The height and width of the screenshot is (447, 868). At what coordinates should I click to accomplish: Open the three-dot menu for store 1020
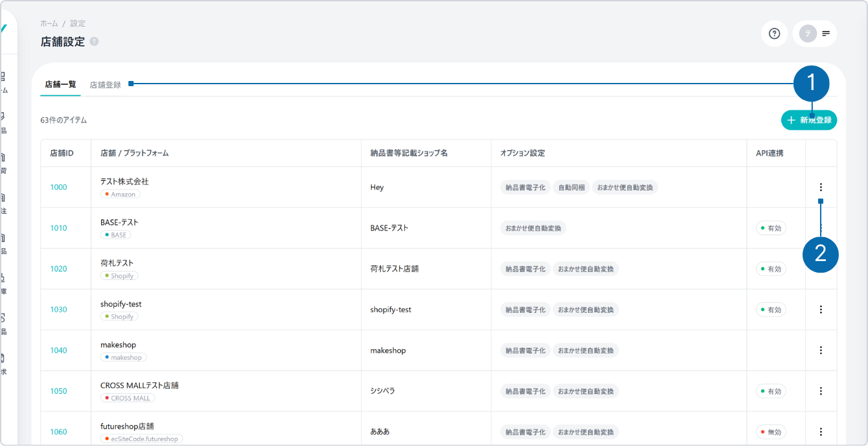821,269
